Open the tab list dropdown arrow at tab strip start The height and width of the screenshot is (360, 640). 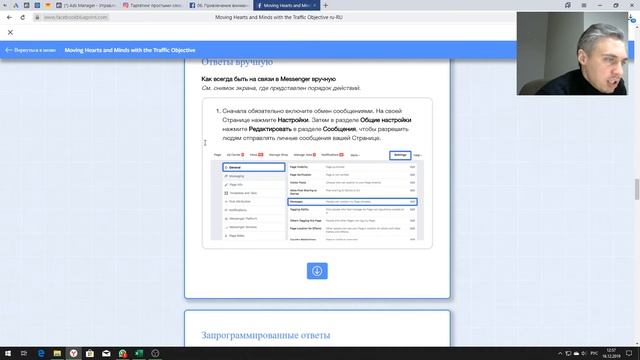pyautogui.click(x=5, y=5)
